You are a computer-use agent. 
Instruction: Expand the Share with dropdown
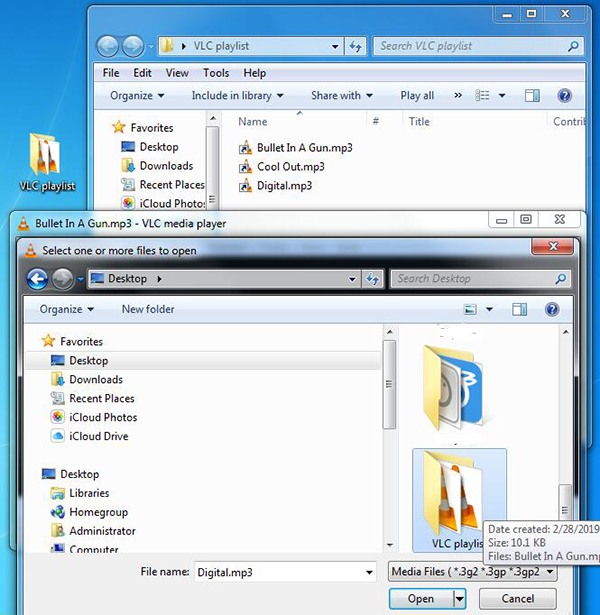[342, 95]
